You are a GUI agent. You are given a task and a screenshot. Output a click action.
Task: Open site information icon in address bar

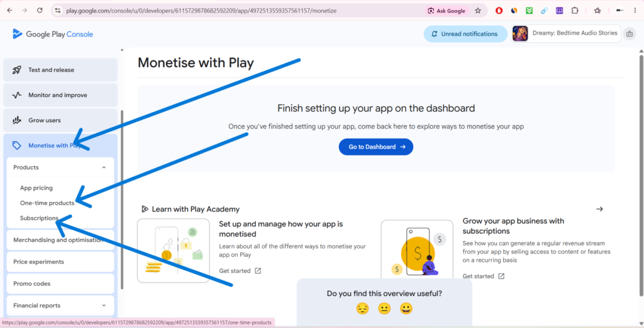point(58,11)
